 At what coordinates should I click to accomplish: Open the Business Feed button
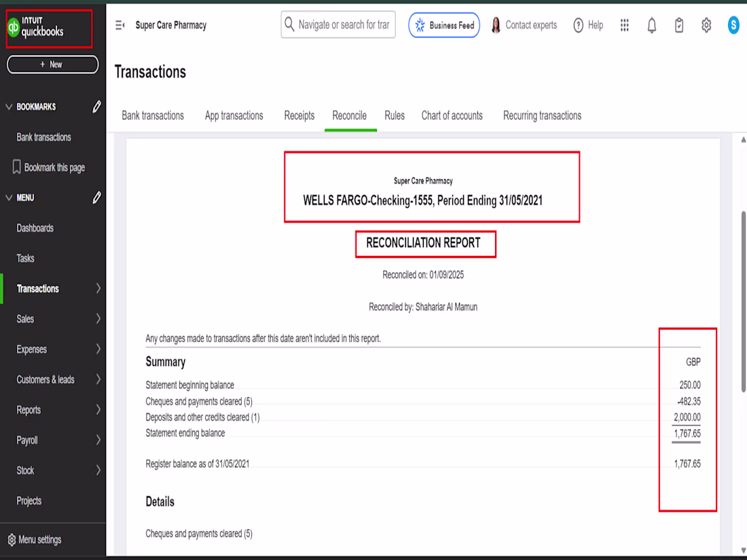[x=444, y=25]
